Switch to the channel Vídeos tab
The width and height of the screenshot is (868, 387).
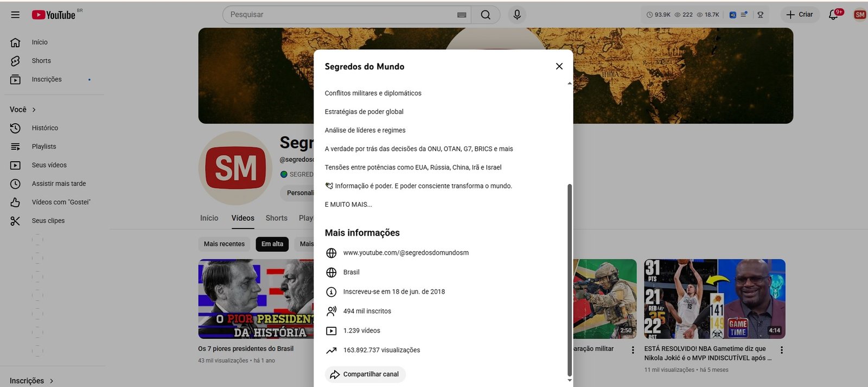click(x=243, y=218)
